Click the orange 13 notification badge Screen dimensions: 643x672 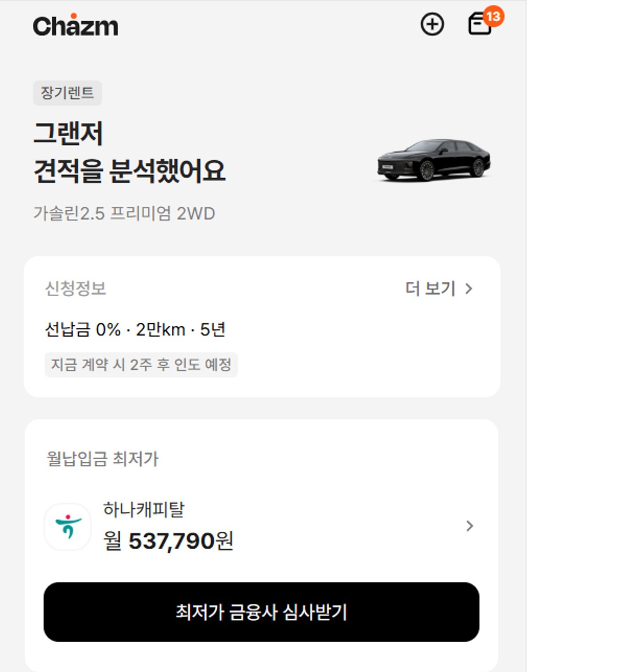[x=493, y=16]
